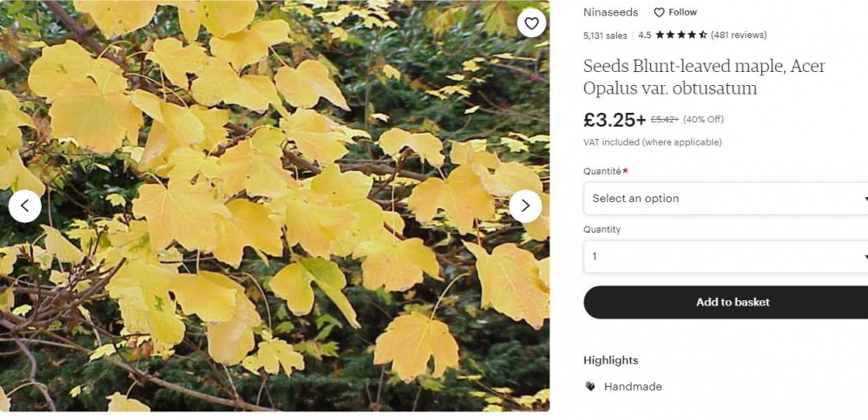View the 481 reviews
The height and width of the screenshot is (420, 868).
pos(739,35)
